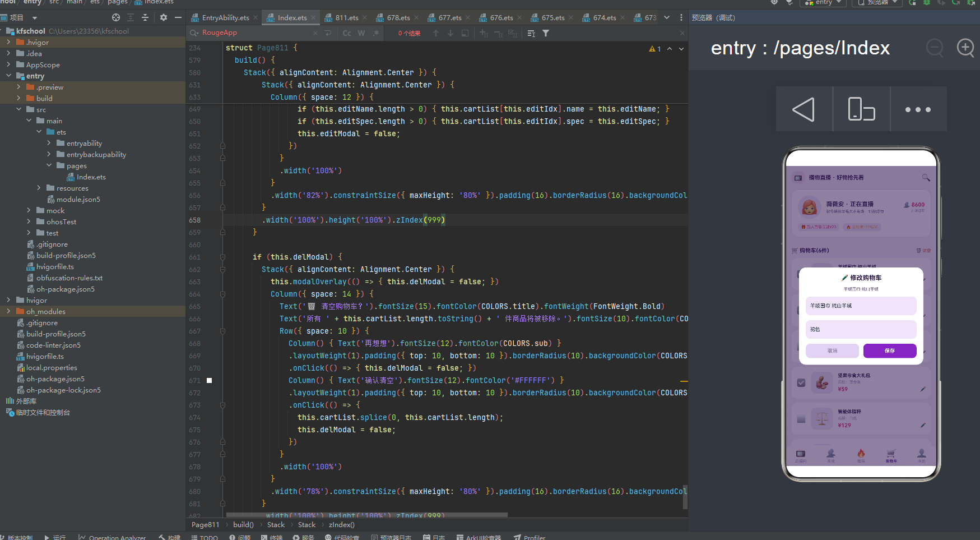Image resolution: width=980 pixels, height=540 pixels.
Task: Click the edit pencil on 坚果零食大礼包 item
Action: click(923, 389)
